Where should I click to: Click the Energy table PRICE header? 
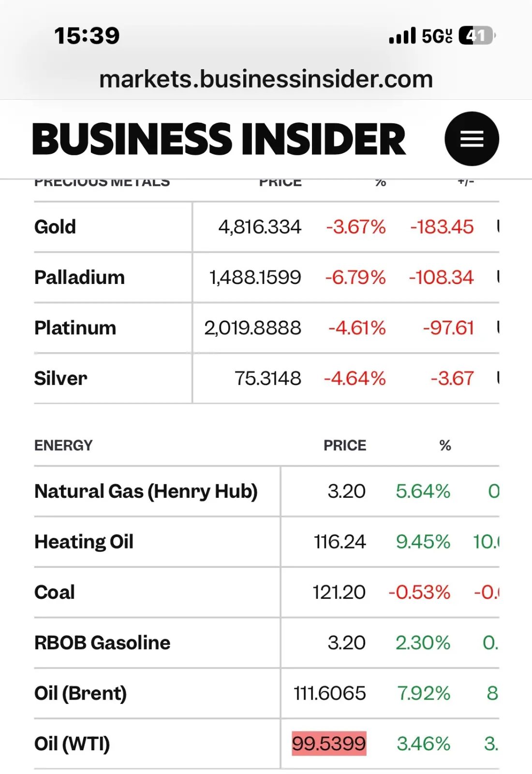[345, 446]
